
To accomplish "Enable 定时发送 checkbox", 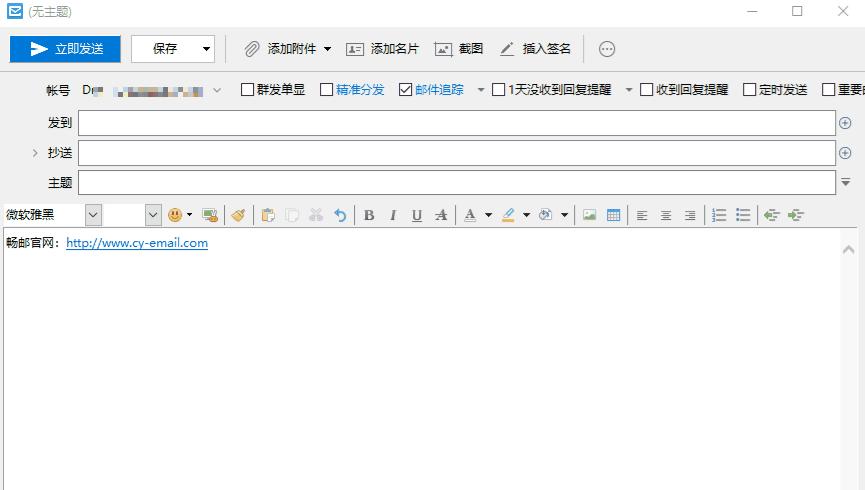I will 749,89.
